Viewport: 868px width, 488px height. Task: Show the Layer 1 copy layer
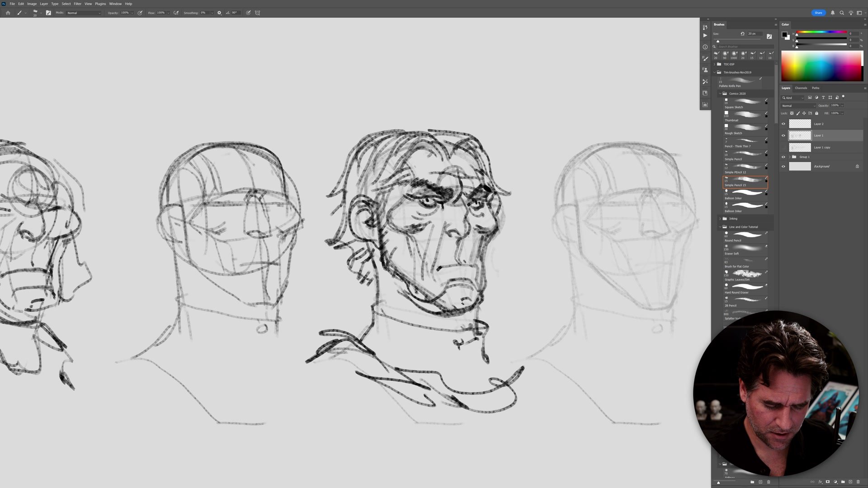pos(783,147)
